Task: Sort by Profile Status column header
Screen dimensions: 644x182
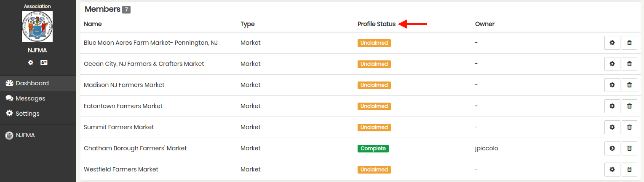Action: (377, 24)
